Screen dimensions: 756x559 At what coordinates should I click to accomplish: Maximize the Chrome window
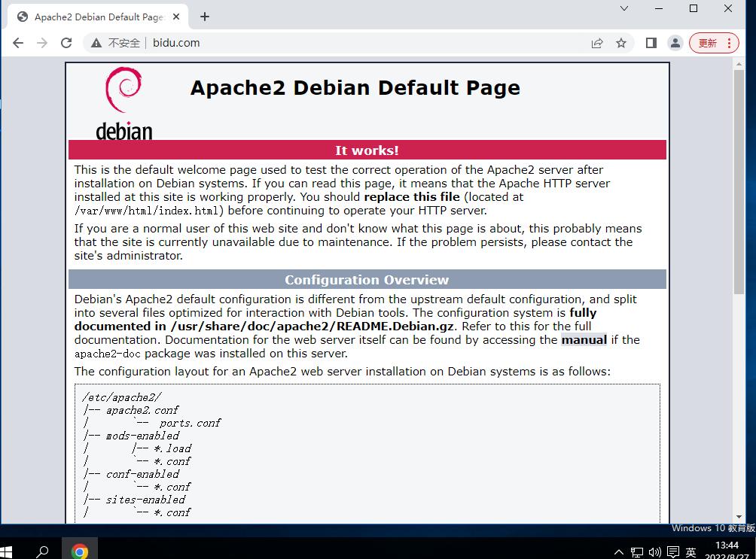[x=694, y=8]
